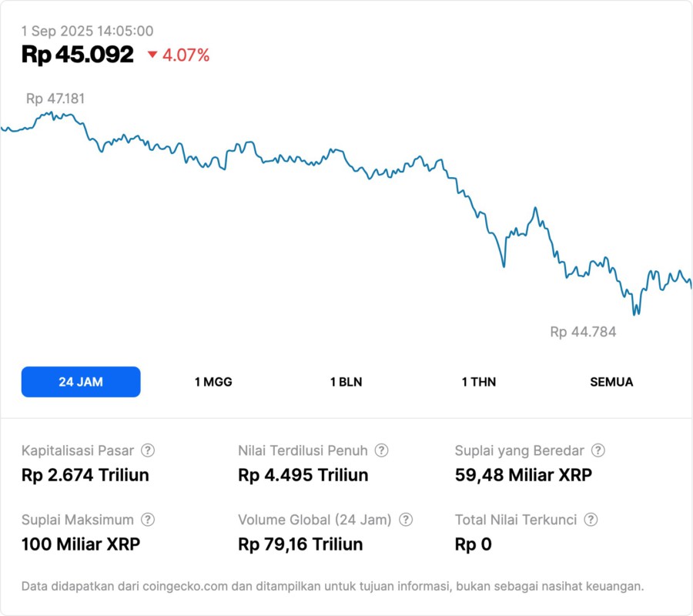Switch chart to the 1 BLN range
693x616 pixels.
346,382
